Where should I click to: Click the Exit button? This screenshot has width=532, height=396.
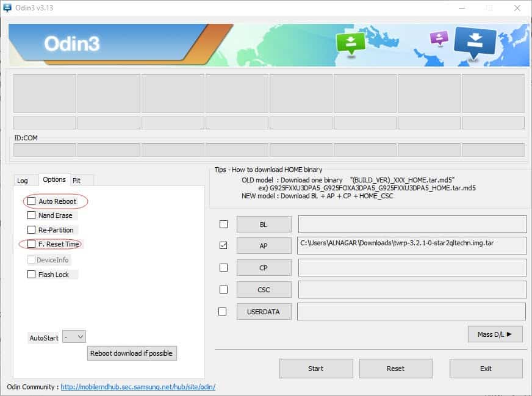pos(486,369)
